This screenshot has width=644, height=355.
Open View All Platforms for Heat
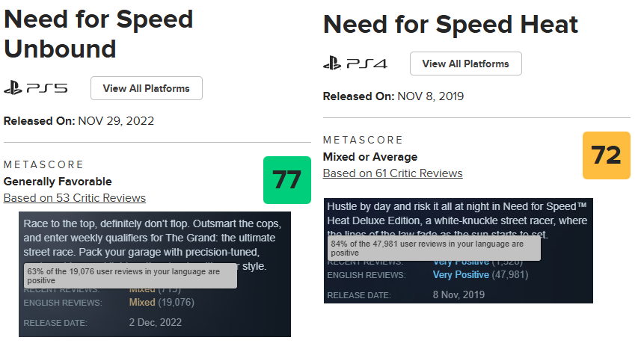coord(465,64)
